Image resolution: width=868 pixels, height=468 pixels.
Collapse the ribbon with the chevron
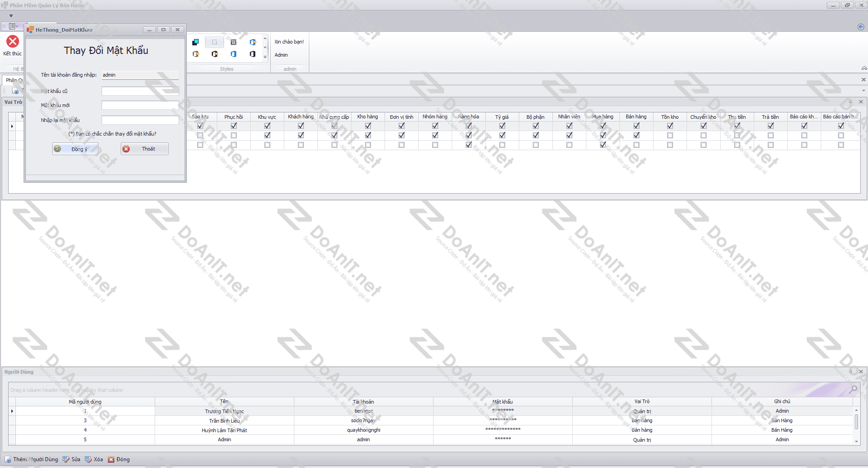864,68
